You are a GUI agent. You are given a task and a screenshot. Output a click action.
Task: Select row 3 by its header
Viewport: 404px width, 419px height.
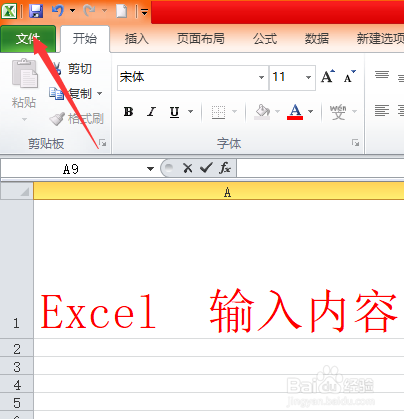[x=16, y=366]
